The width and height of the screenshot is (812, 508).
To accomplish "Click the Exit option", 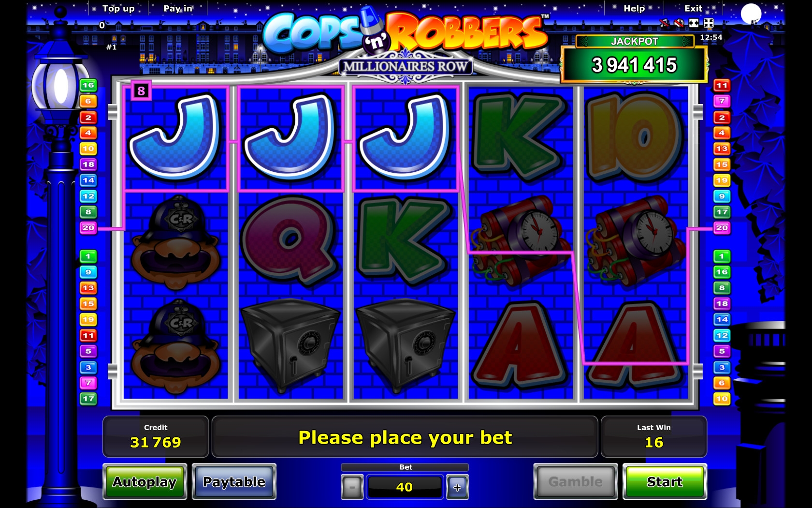I will pos(693,8).
